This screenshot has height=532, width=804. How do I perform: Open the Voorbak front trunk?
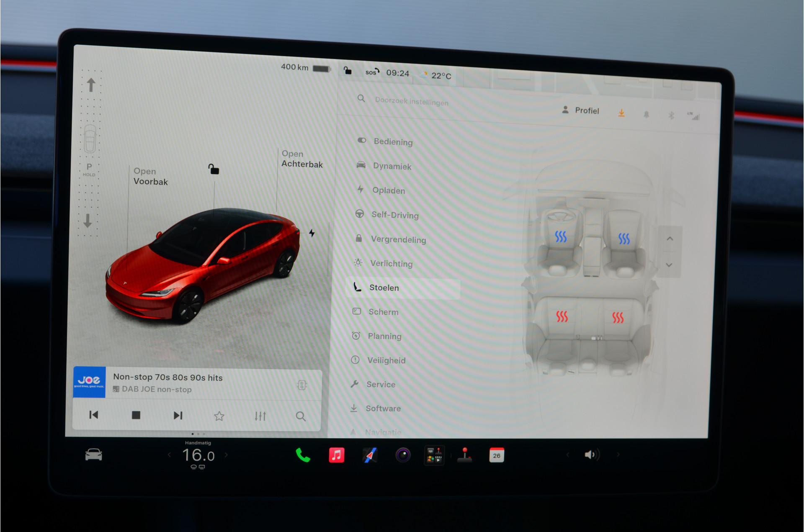click(150, 177)
